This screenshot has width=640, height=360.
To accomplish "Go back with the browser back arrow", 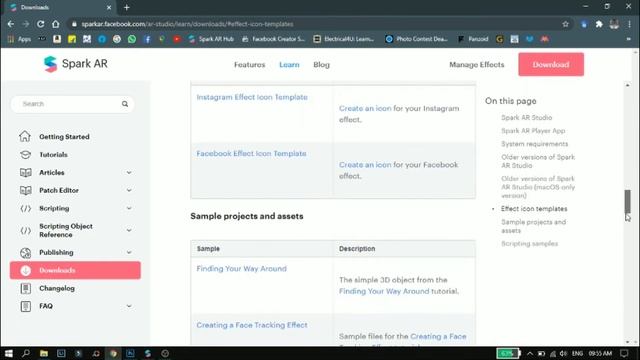I will [11, 24].
